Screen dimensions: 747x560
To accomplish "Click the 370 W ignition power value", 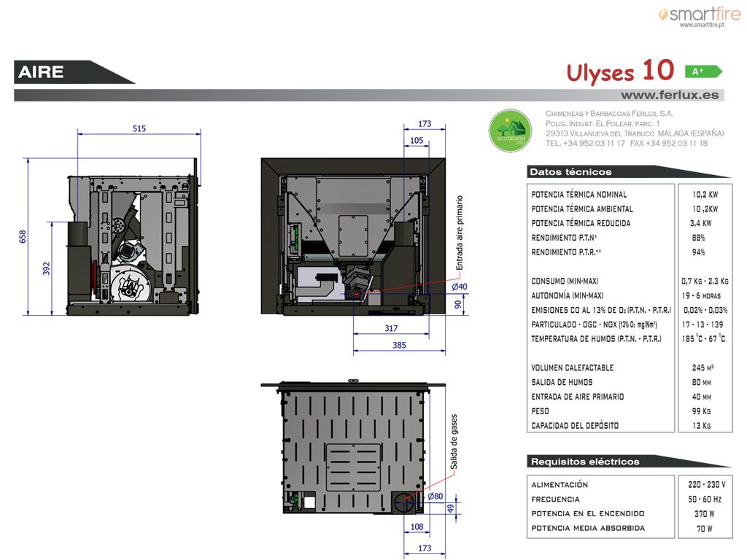I will pyautogui.click(x=704, y=514).
